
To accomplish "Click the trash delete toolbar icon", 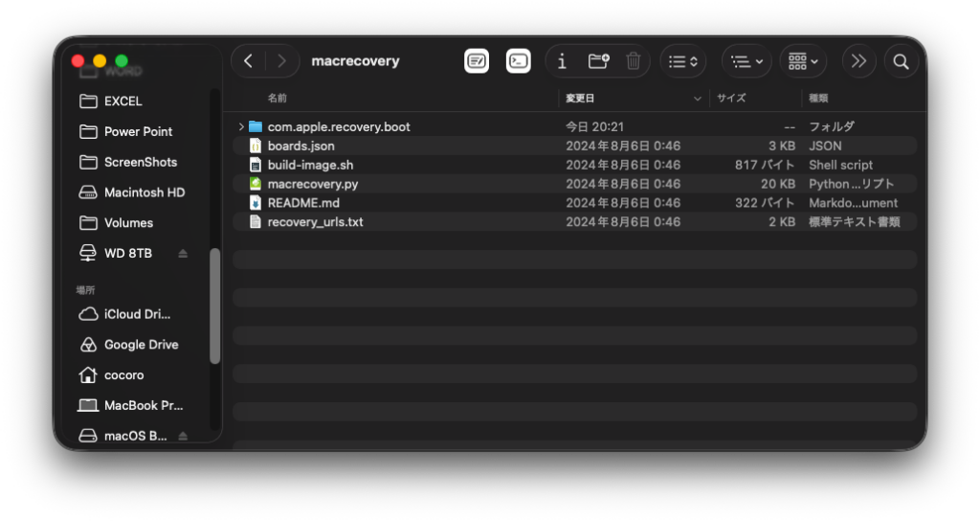I will coord(634,60).
